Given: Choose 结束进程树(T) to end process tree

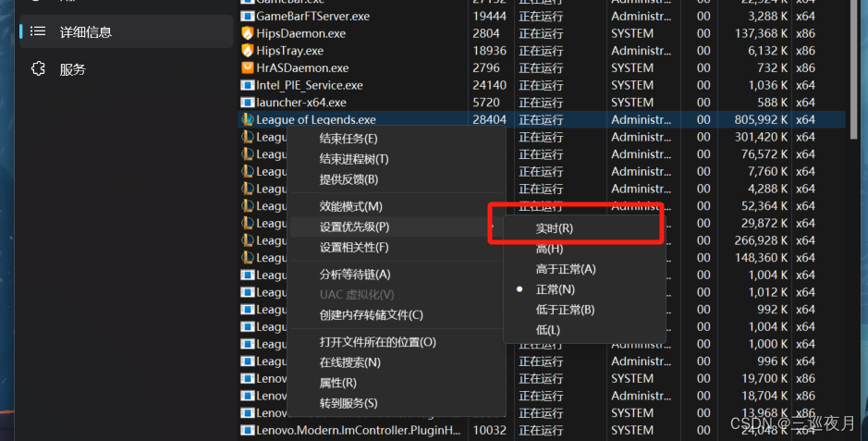Looking at the screenshot, I should tap(397, 159).
